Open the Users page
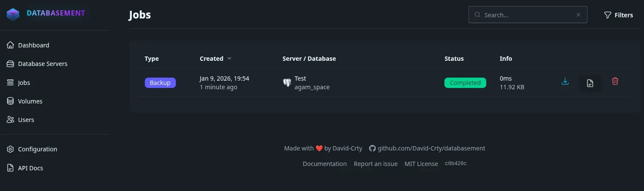 tap(26, 120)
